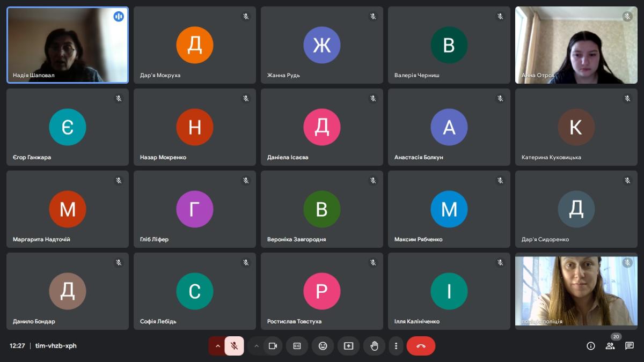This screenshot has width=644, height=362.
Task: Open meeting details info icon
Action: (x=591, y=346)
